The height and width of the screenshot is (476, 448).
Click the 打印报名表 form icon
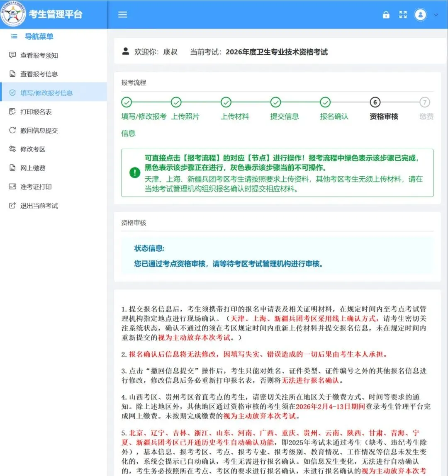[x=12, y=112]
